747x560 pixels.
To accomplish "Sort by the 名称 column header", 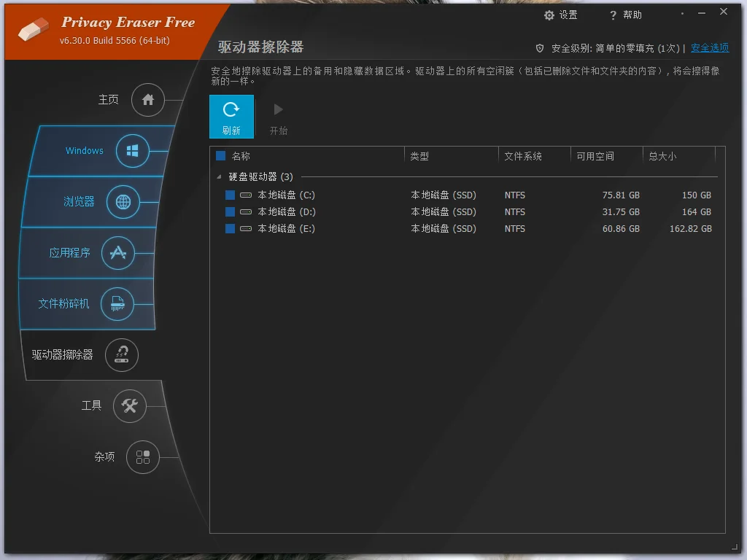I will 241,156.
